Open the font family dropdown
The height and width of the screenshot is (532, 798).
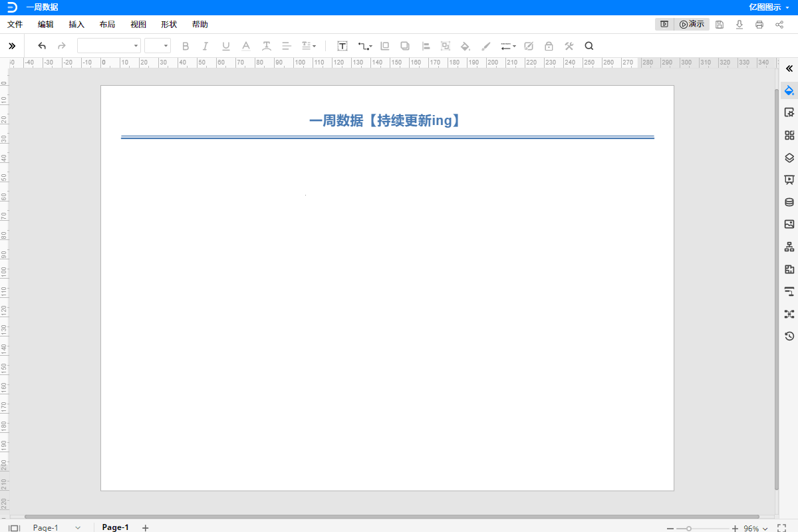click(109, 46)
